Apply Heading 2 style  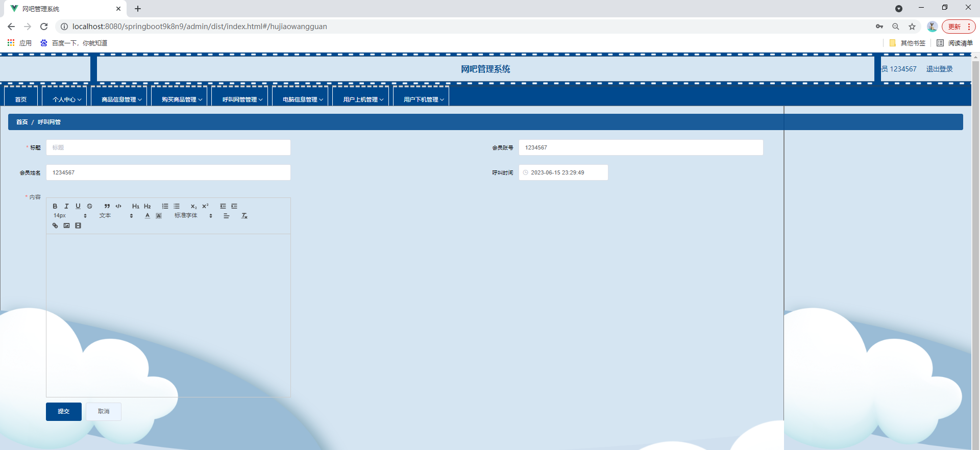[148, 206]
